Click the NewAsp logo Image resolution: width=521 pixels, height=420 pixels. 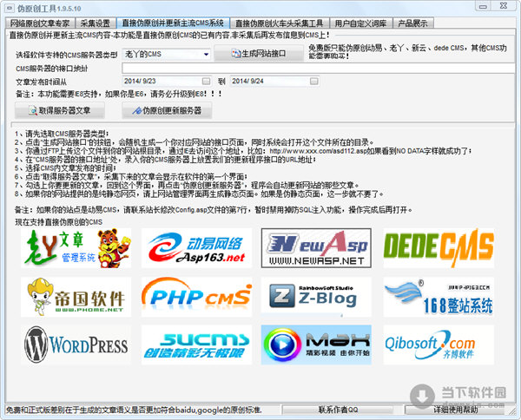(316, 248)
